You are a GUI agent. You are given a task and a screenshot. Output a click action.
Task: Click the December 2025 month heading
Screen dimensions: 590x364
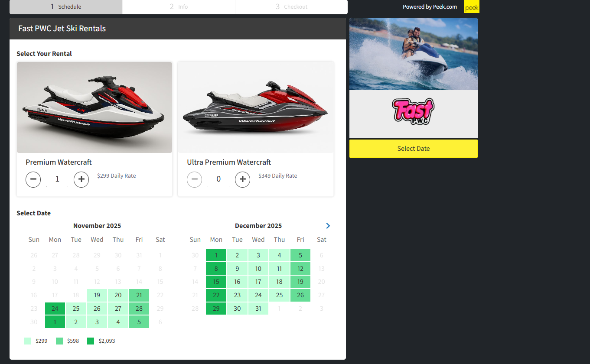tap(258, 226)
